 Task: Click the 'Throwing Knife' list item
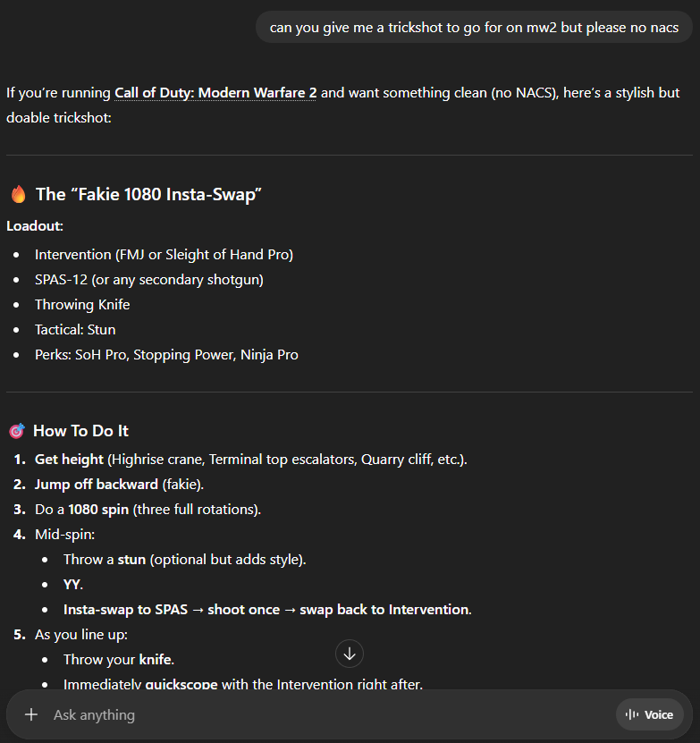coord(82,305)
